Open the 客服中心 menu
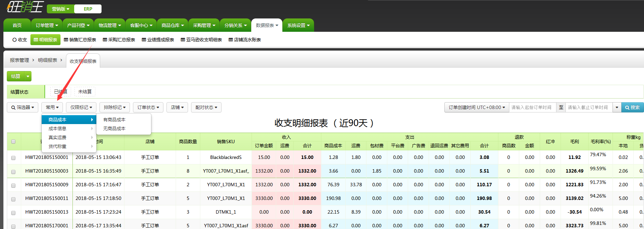 point(141,25)
